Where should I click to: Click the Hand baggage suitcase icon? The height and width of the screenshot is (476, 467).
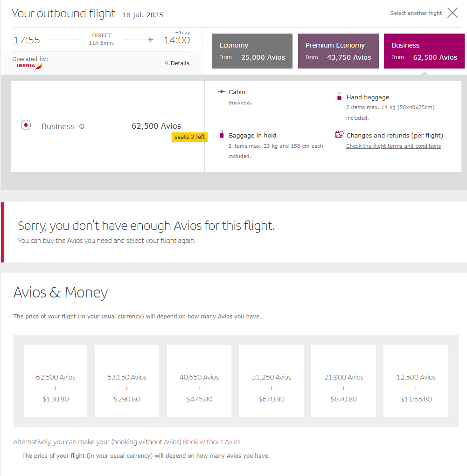[x=339, y=97]
